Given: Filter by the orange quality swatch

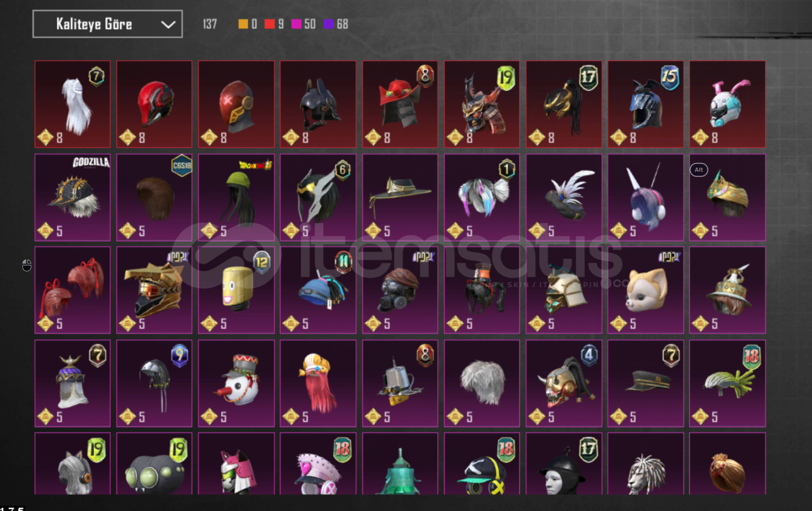Looking at the screenshot, I should click(243, 24).
